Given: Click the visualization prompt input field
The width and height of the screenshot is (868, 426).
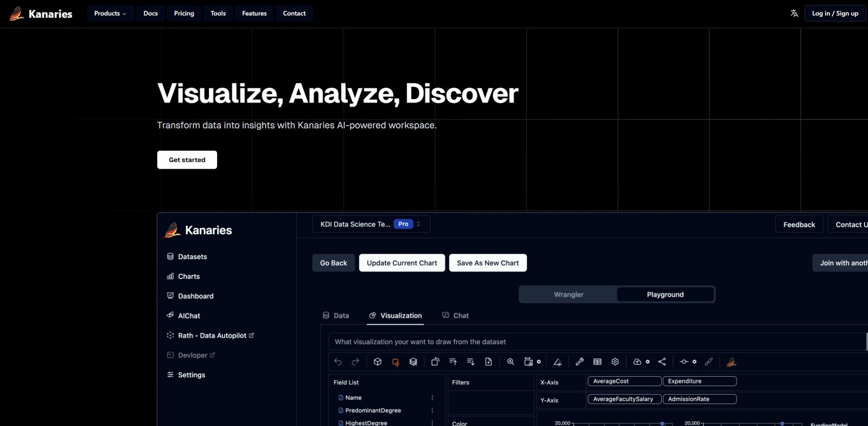Looking at the screenshot, I should click(x=597, y=342).
